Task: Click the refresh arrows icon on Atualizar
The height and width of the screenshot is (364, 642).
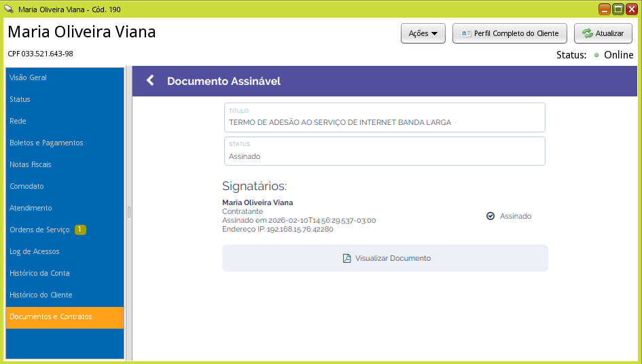Action: coord(588,33)
